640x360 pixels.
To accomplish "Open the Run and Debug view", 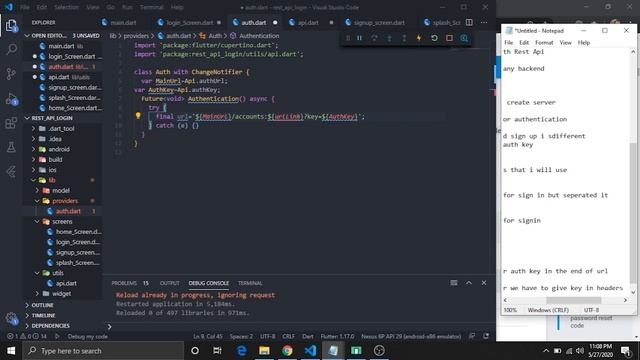I will click(x=11, y=99).
